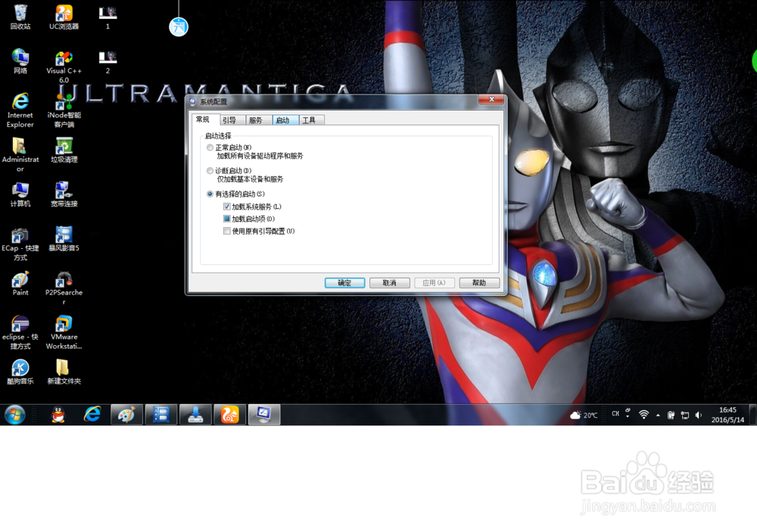Launch 暴风影音5 desktop shortcut
The height and width of the screenshot is (532, 757).
coord(64,239)
